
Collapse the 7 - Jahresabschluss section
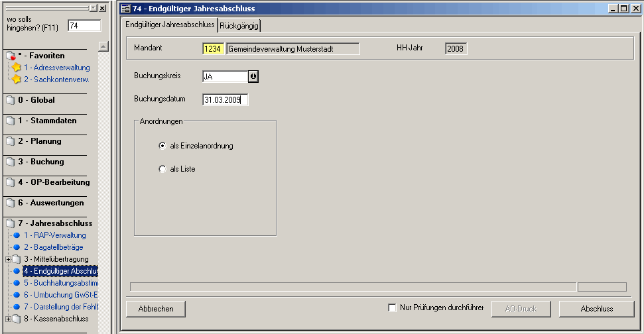pyautogui.click(x=10, y=224)
